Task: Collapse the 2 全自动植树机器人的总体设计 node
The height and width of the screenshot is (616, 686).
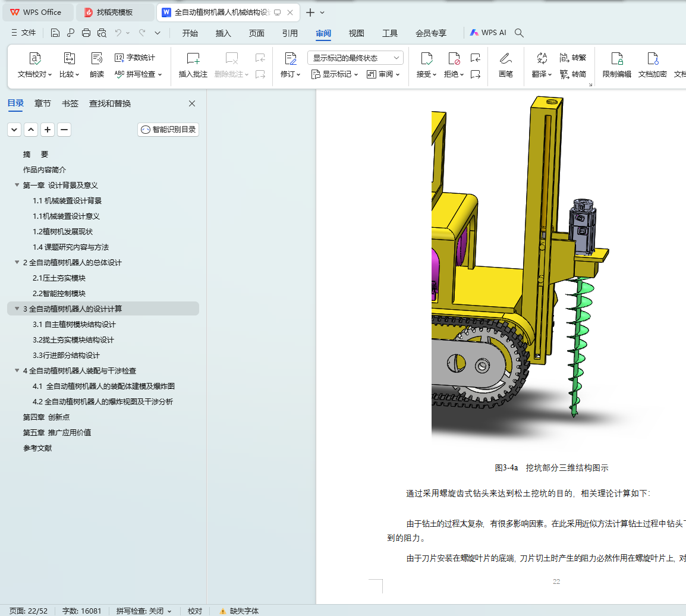Action: pos(17,262)
